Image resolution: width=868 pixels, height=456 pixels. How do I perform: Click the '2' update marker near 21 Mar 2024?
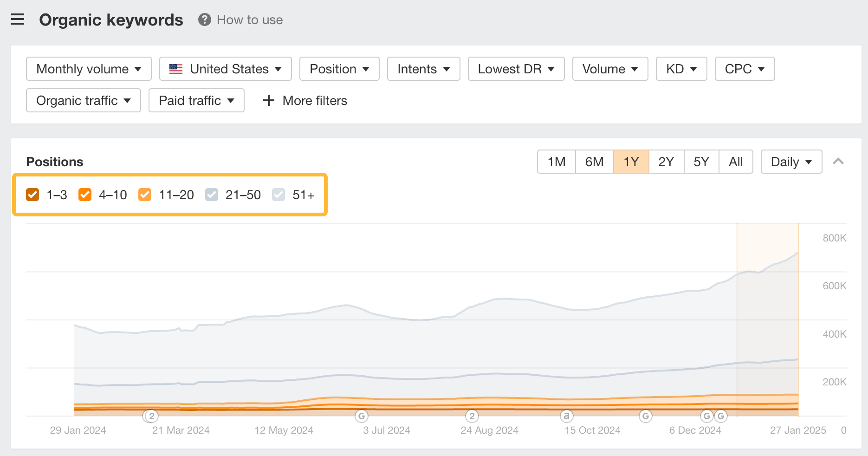pyautogui.click(x=151, y=416)
